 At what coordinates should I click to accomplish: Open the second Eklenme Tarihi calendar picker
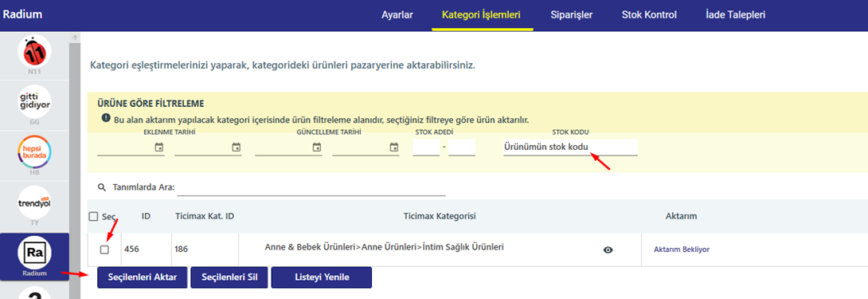pyautogui.click(x=237, y=147)
